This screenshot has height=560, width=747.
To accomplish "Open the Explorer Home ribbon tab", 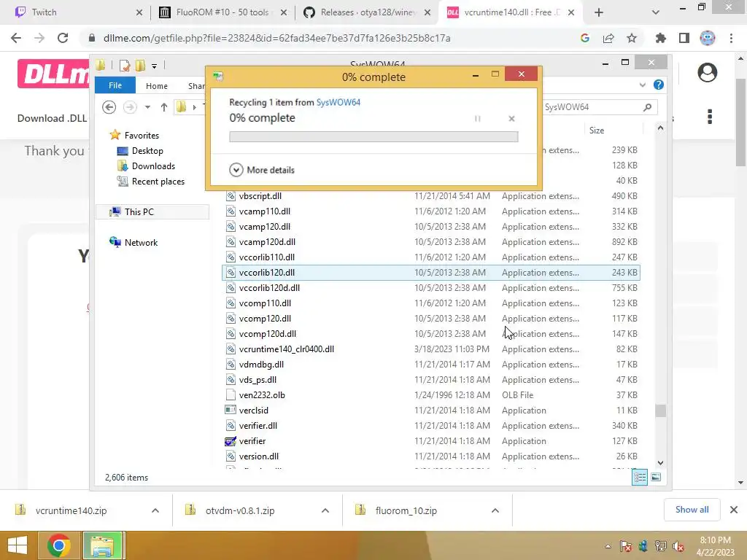I will pos(157,86).
